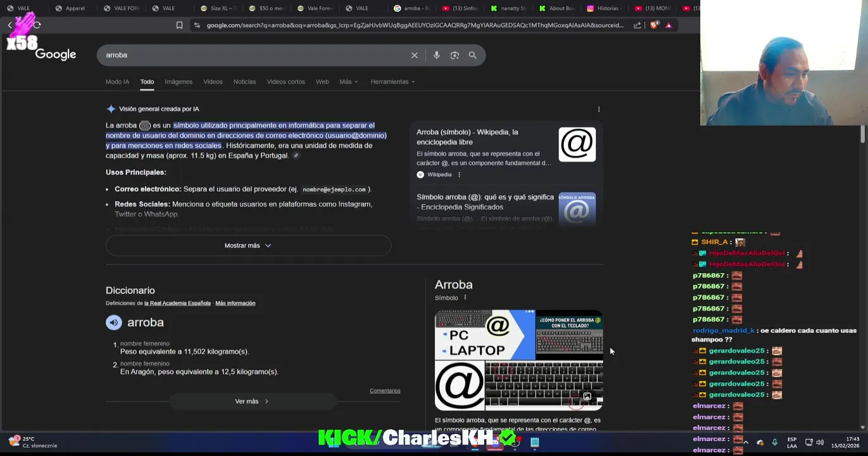Click the Diccionario heading
This screenshot has width=868, height=456.
130,291
